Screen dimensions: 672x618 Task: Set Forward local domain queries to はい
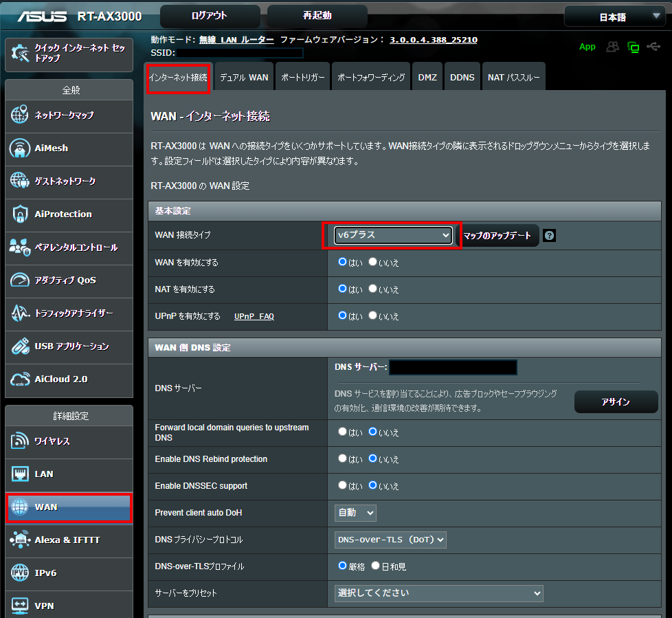pyautogui.click(x=342, y=432)
